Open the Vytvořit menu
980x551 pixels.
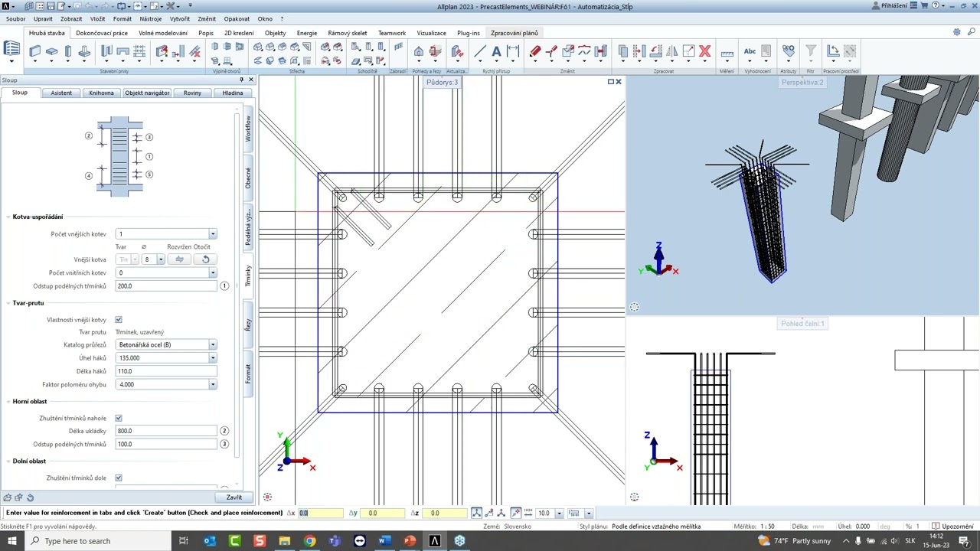(x=180, y=18)
